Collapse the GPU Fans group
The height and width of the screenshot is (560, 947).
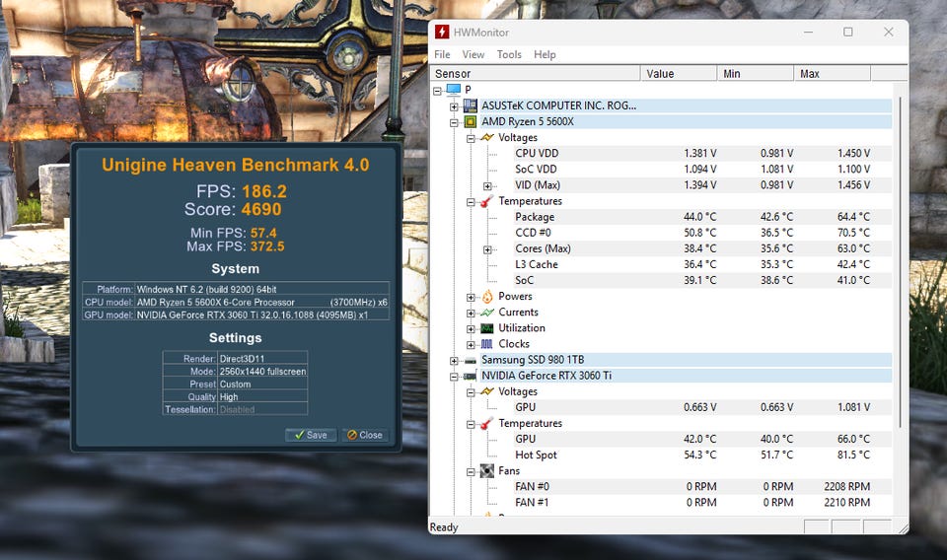tap(472, 472)
